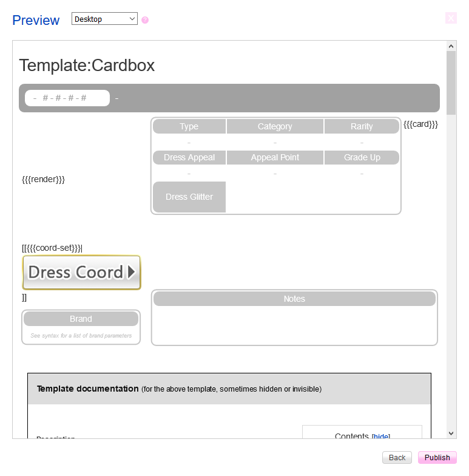
Task: Select the Appeal Point header cell
Action: 275,157
